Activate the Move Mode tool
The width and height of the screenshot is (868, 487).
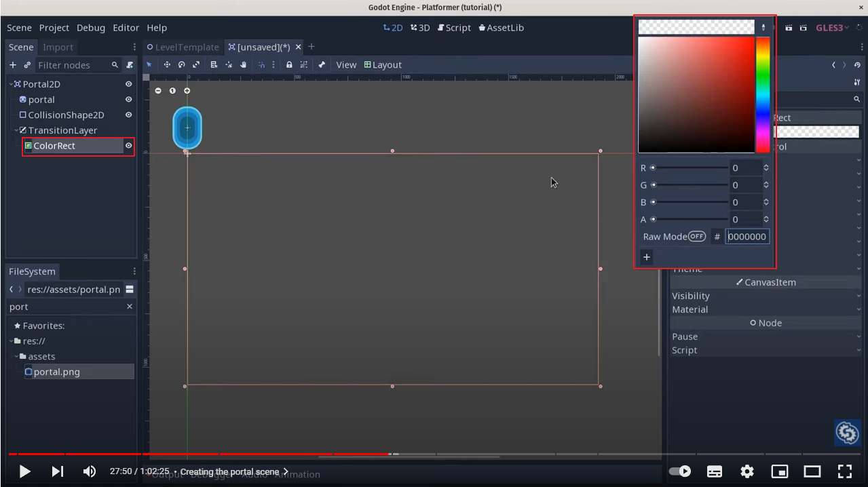click(167, 64)
